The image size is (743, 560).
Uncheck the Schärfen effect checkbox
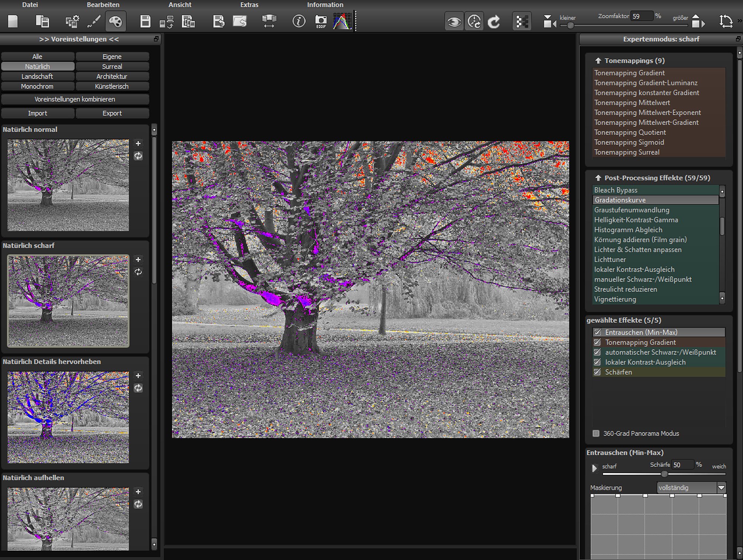point(597,372)
